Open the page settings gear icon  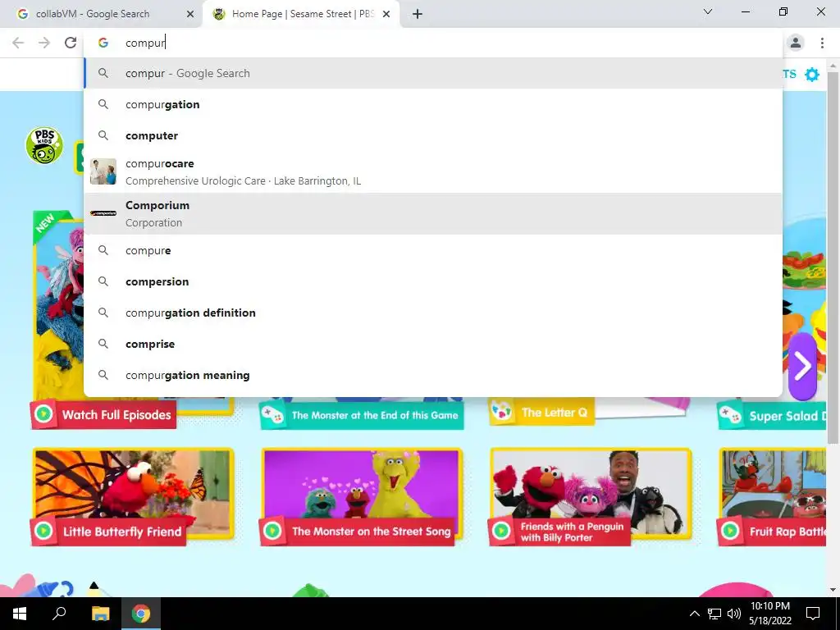click(812, 74)
